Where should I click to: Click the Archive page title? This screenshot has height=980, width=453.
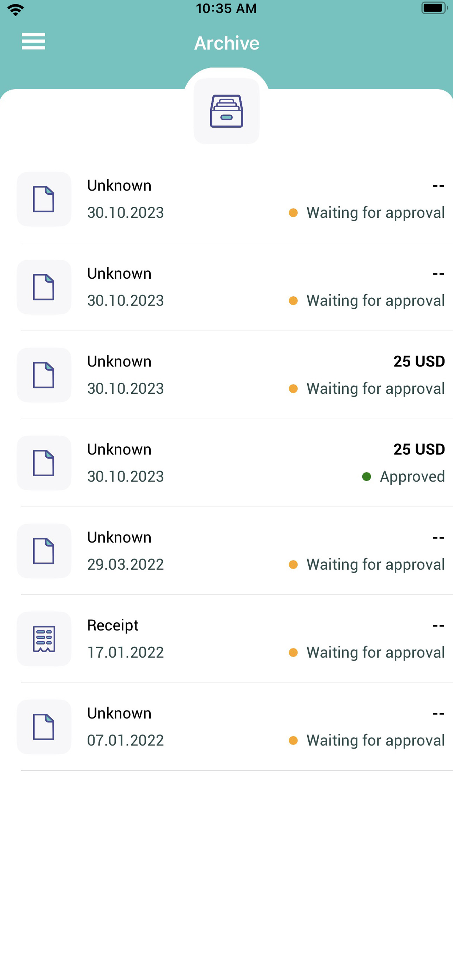point(227,43)
